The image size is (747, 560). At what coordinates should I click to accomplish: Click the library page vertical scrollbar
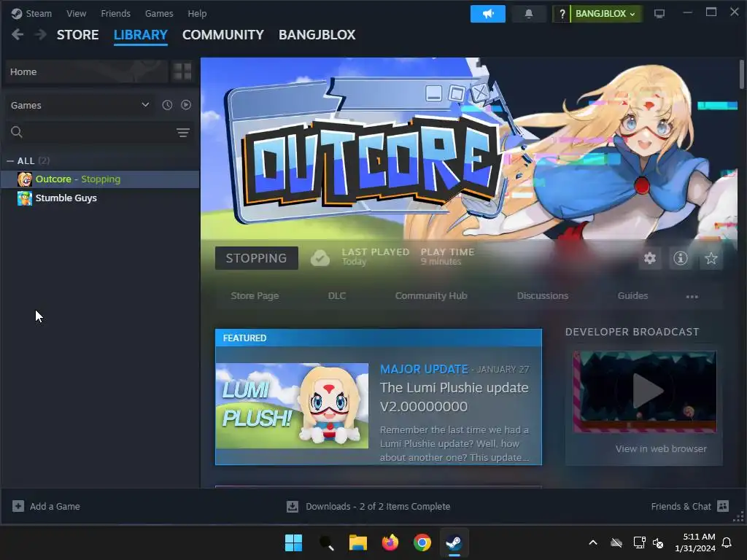click(742, 74)
